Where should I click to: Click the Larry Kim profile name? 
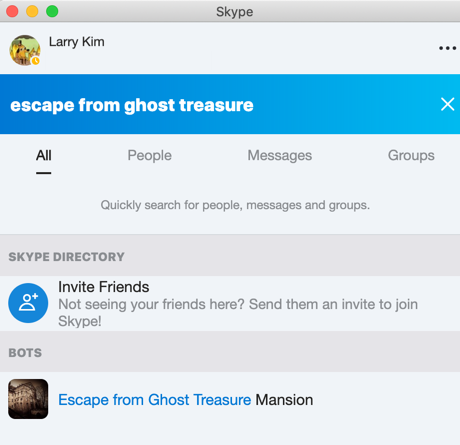77,42
